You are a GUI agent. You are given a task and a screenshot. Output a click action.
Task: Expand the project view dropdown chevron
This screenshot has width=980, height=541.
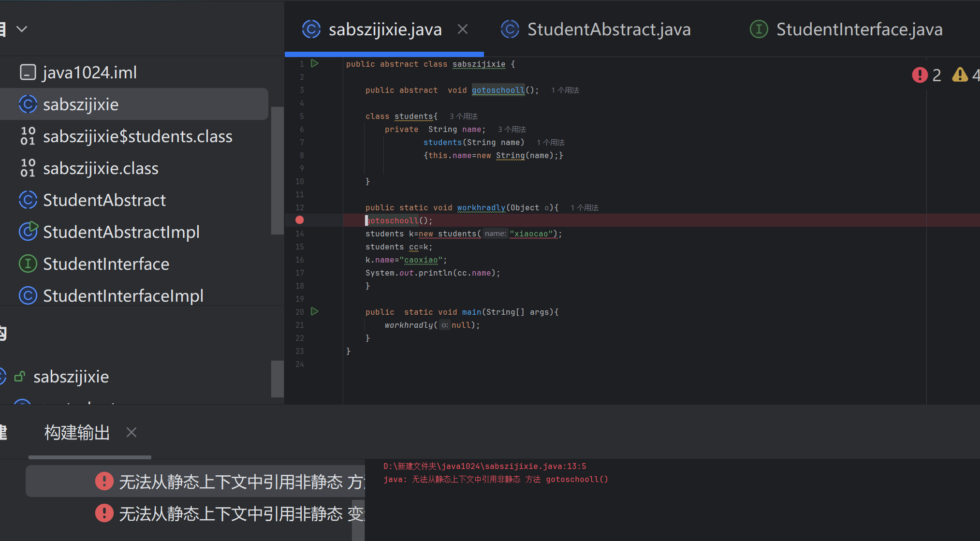22,29
